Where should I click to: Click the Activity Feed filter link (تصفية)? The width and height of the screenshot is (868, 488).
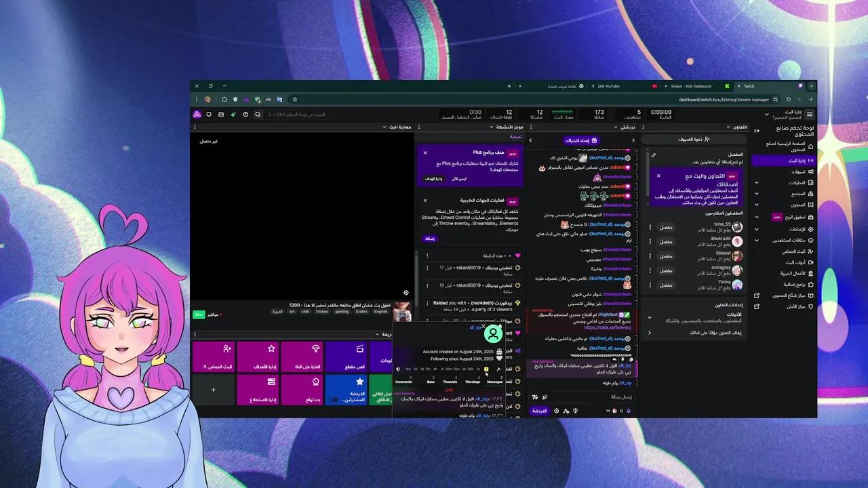click(x=516, y=137)
